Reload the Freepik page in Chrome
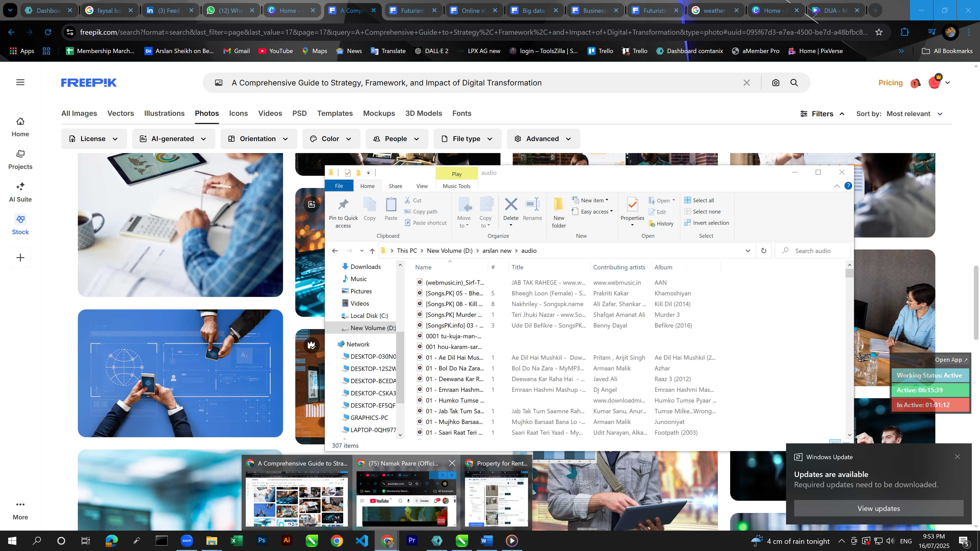 (x=48, y=32)
